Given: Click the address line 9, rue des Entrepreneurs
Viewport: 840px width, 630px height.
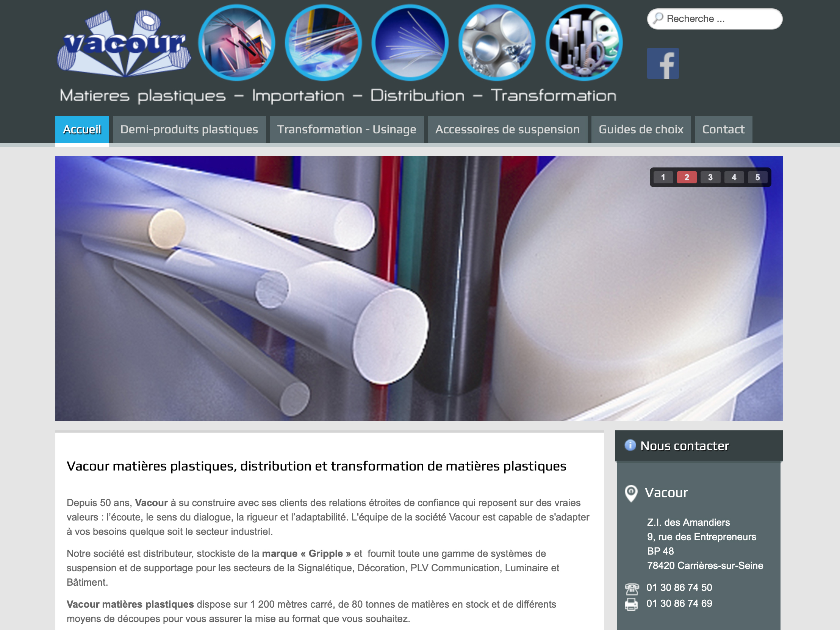Looking at the screenshot, I should pos(702,537).
